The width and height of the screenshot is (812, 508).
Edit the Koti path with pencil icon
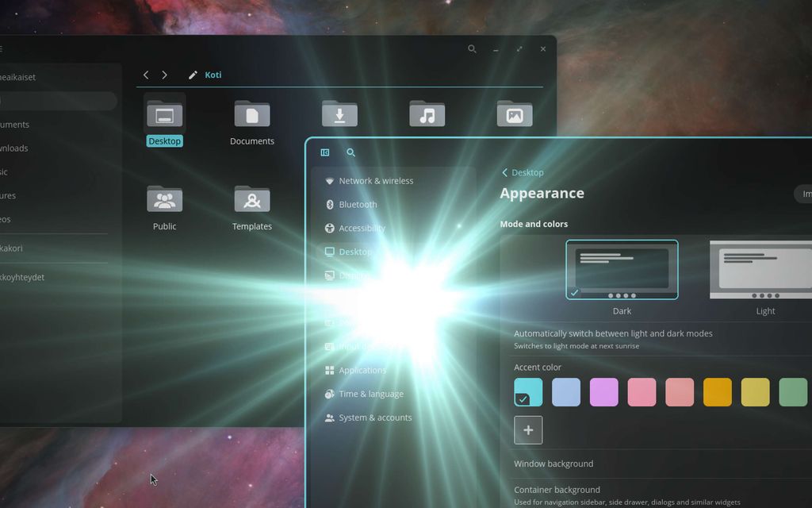pos(193,75)
